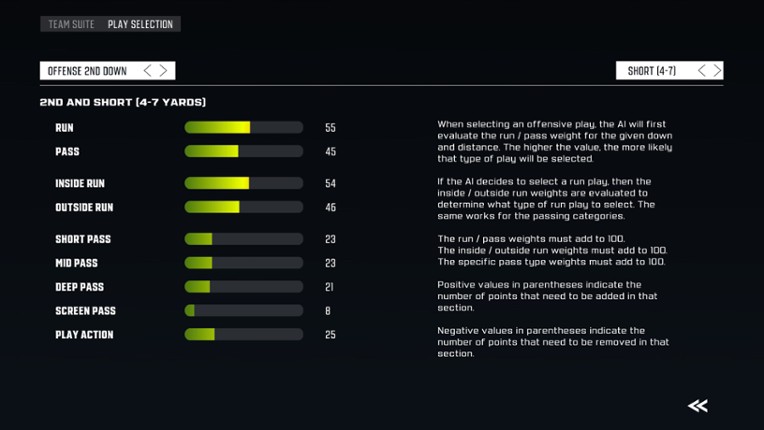
Task: Adjust the Pass weight slider
Action: point(244,152)
